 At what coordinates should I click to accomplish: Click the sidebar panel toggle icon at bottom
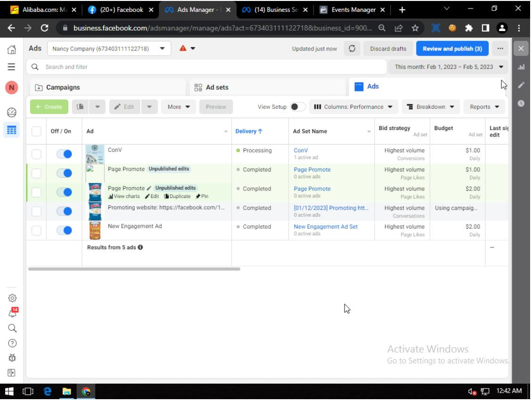[12, 374]
